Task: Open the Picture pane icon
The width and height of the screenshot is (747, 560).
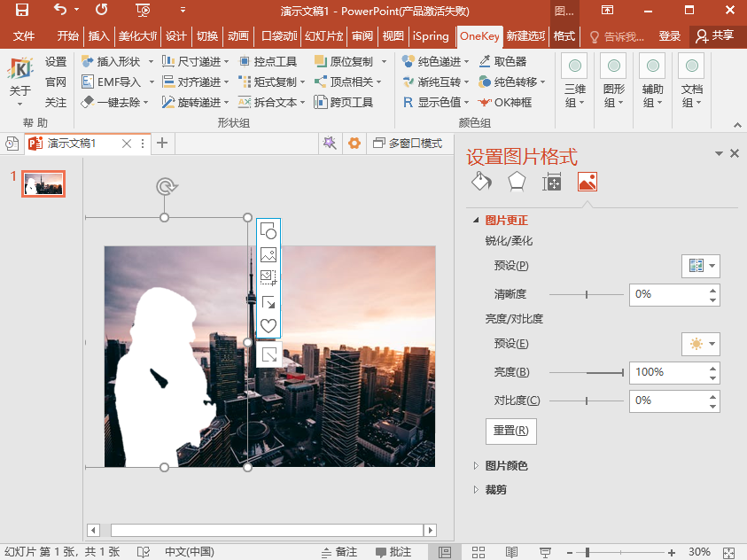Action: 587,182
